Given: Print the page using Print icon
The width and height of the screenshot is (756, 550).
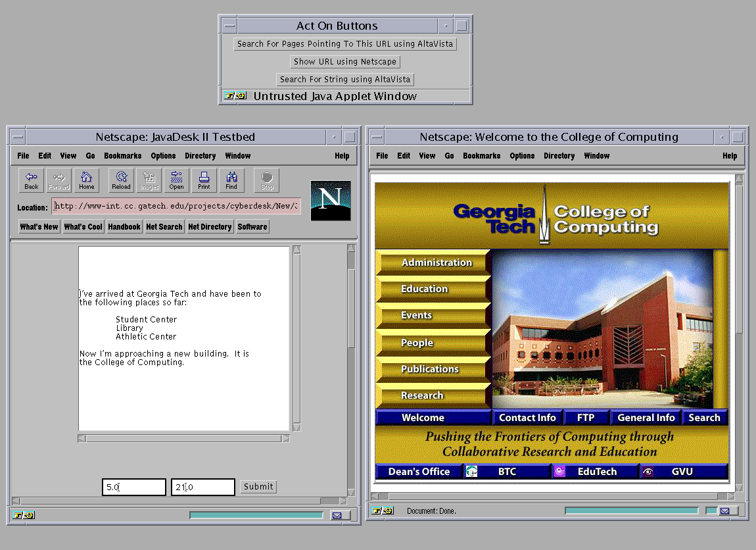Looking at the screenshot, I should pos(204,180).
